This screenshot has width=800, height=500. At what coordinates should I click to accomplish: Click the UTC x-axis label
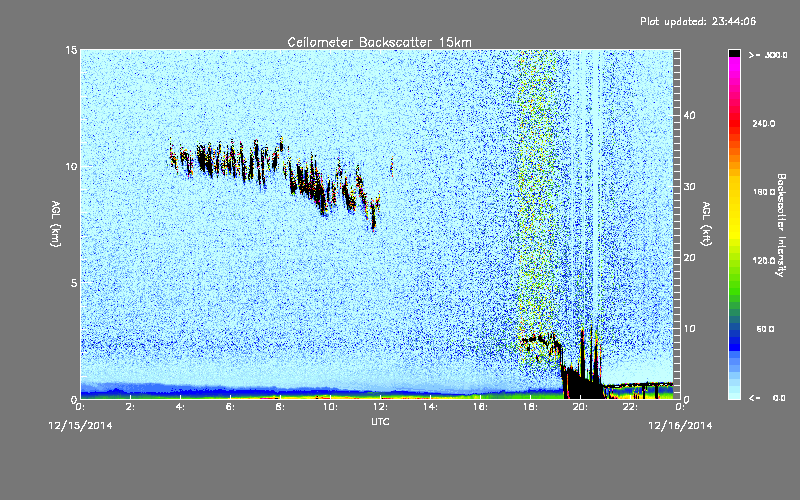[x=380, y=421]
